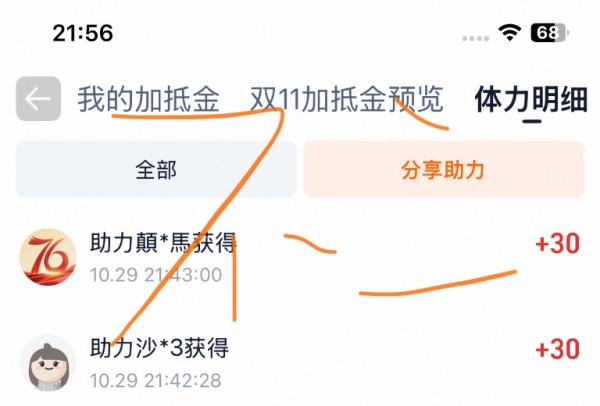The image size is (600, 406).
Task: Select the 体力明细 tab
Action: [531, 99]
